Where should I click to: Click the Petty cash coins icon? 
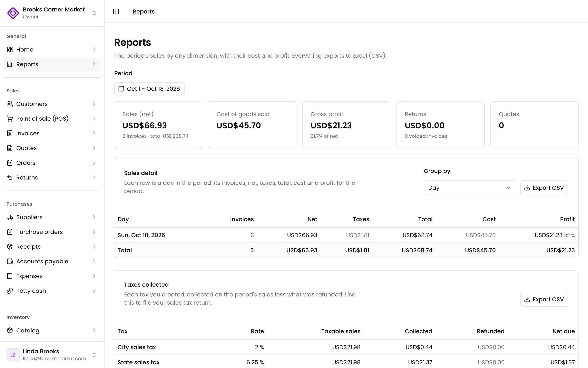click(x=10, y=291)
